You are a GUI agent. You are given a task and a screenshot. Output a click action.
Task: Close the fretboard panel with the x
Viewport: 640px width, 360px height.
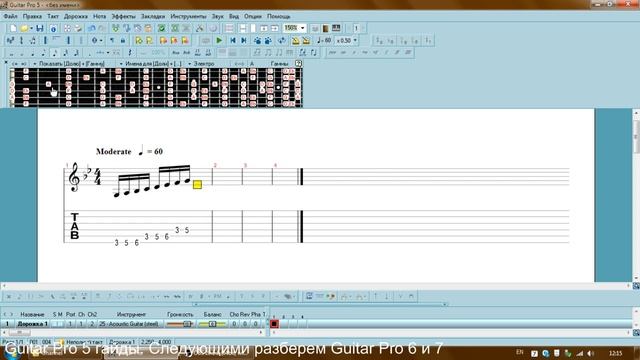(5, 62)
